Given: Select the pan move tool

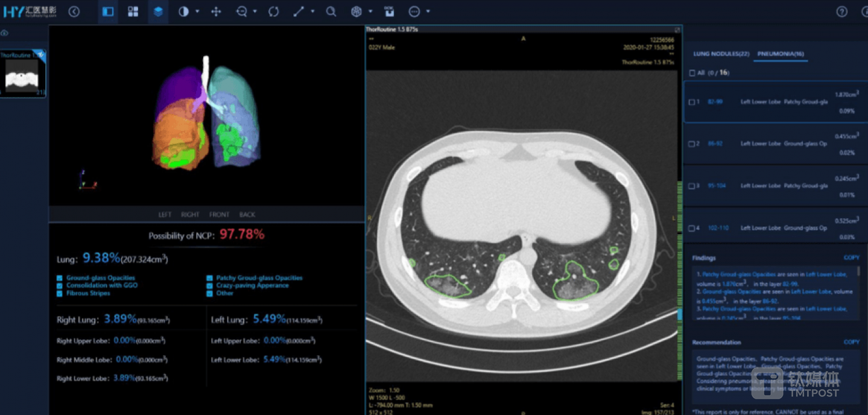Looking at the screenshot, I should tap(216, 11).
